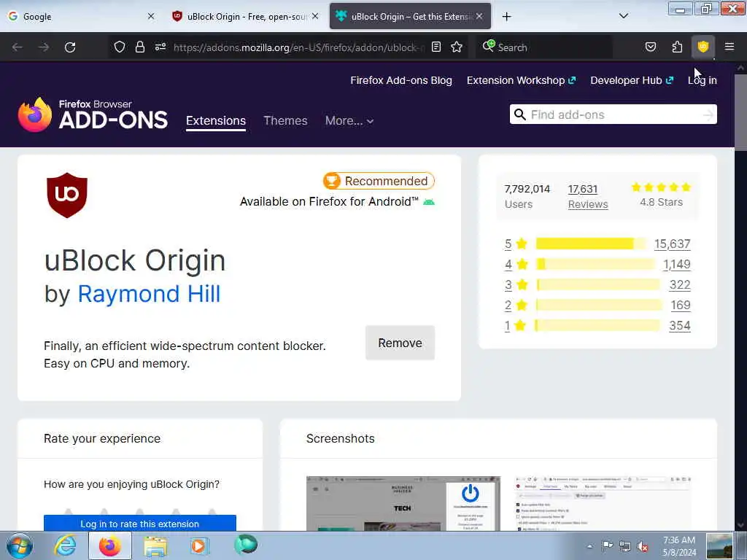
Task: Open Firefox Add-ons Blog link
Action: point(401,80)
